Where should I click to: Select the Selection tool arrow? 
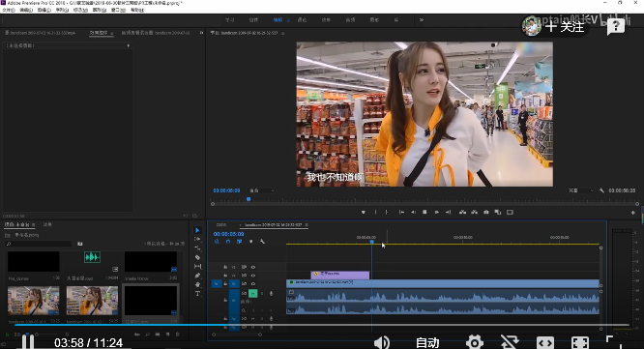click(x=197, y=230)
